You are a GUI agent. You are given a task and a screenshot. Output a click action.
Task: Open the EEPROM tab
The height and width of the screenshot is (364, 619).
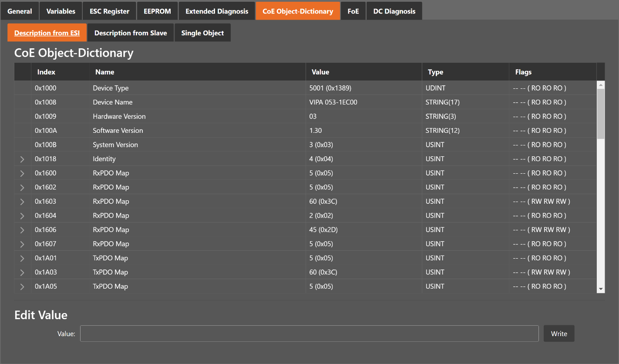pyautogui.click(x=157, y=11)
